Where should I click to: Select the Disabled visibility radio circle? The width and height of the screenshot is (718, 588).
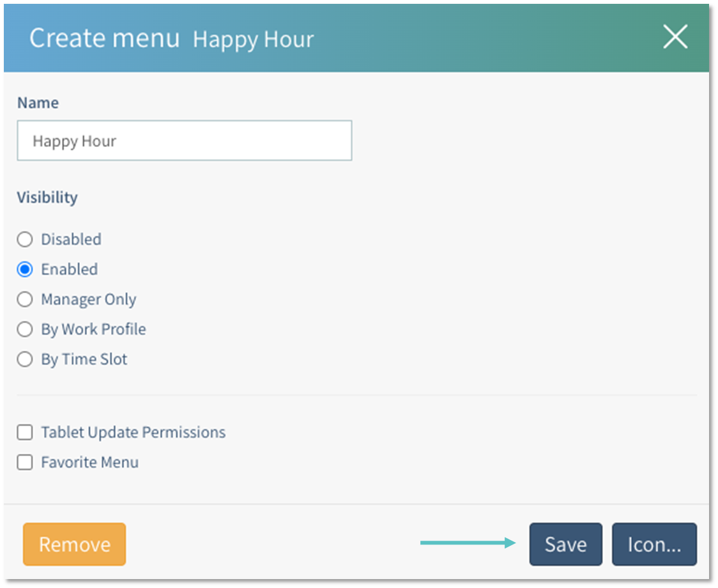point(25,240)
